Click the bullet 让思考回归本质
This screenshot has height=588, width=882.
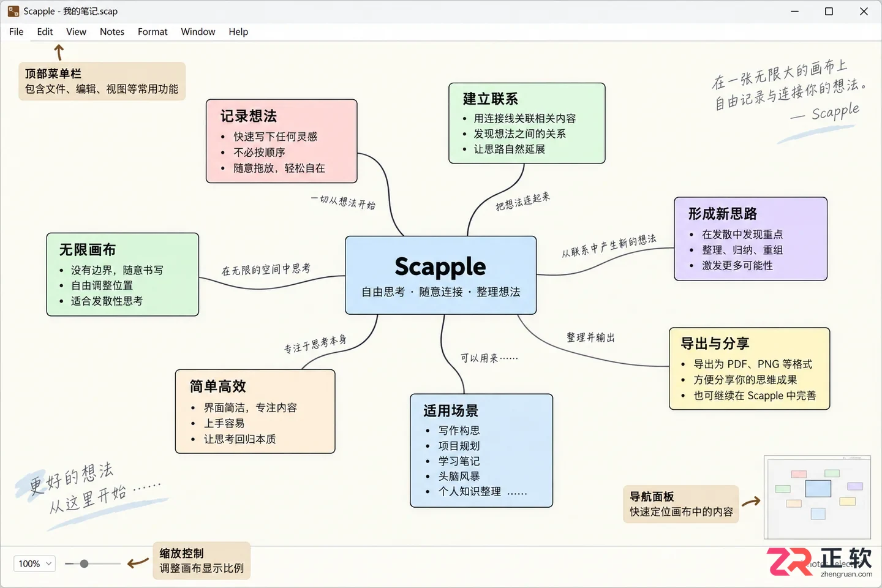240,439
